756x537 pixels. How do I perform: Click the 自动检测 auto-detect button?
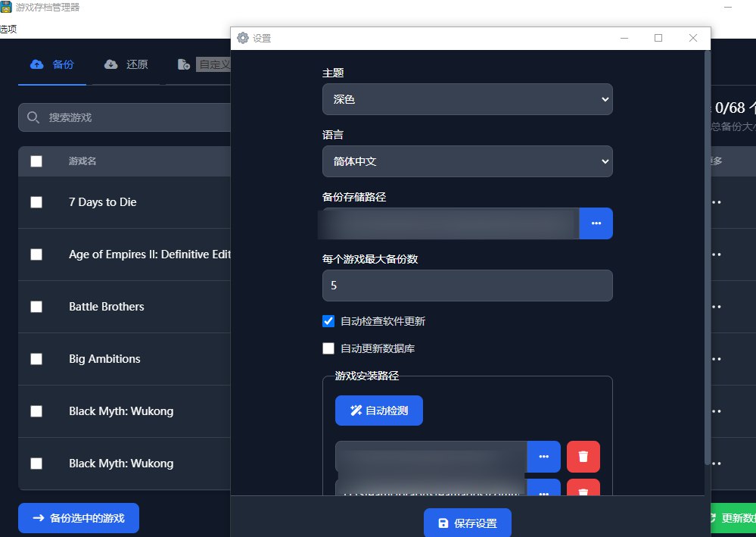(x=378, y=410)
